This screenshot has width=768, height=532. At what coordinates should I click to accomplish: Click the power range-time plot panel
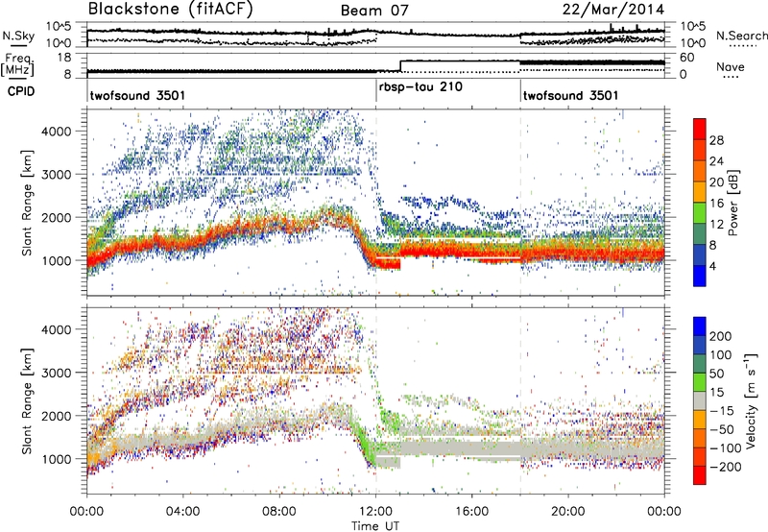[x=375, y=203]
